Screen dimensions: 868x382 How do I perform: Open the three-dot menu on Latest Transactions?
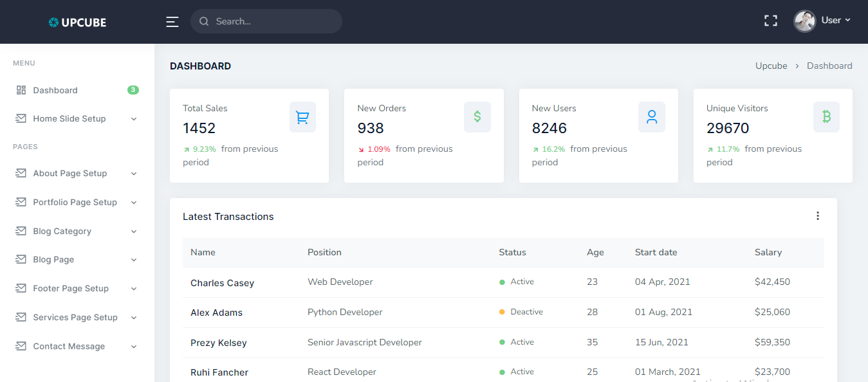pos(817,215)
